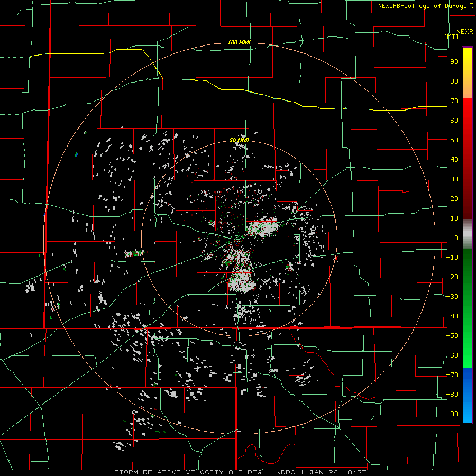Click the 10:37 timestamp in the caption

[x=355, y=472]
